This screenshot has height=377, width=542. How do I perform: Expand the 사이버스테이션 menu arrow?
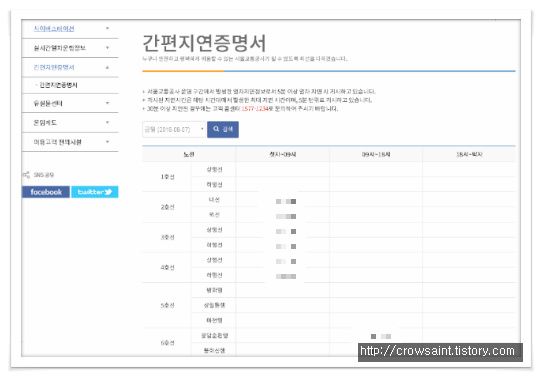(107, 28)
